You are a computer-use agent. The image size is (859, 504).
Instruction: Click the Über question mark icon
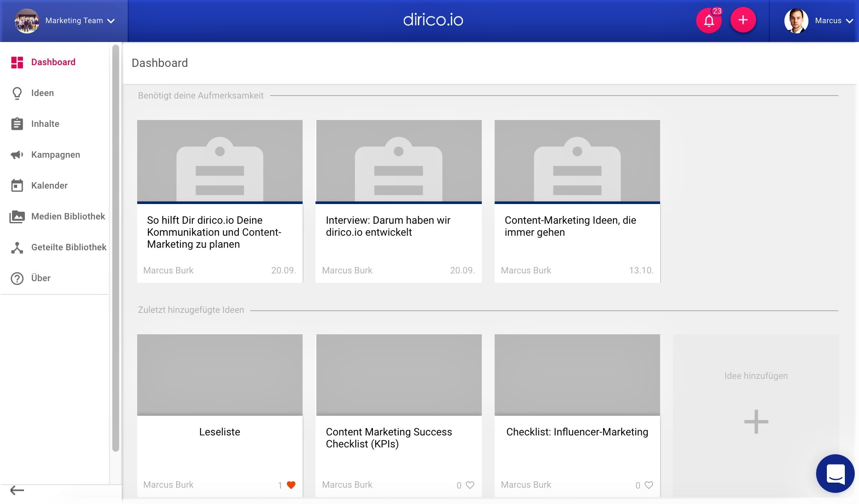[17, 279]
